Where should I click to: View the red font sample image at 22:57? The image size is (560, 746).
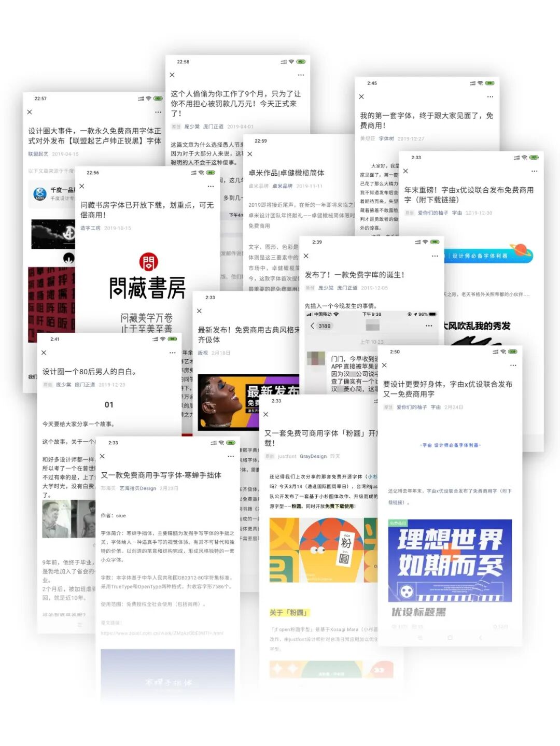click(51, 304)
